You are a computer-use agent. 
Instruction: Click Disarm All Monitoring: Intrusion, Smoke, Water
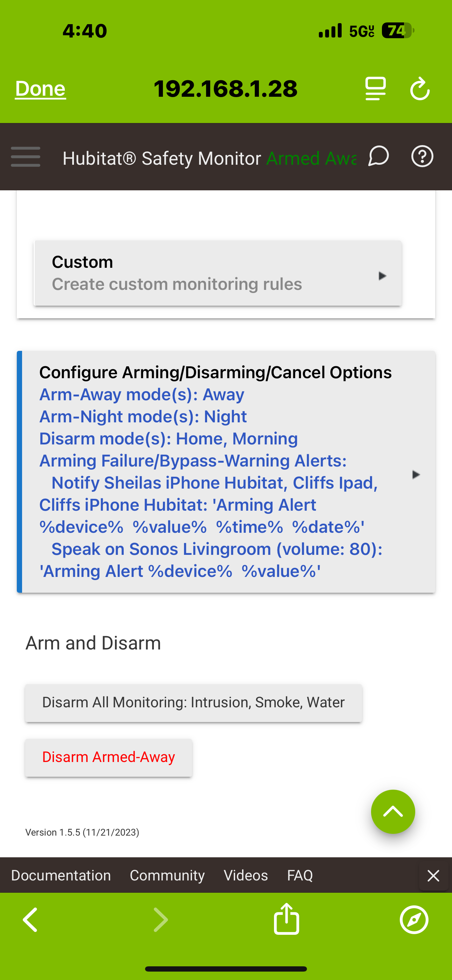tap(193, 703)
